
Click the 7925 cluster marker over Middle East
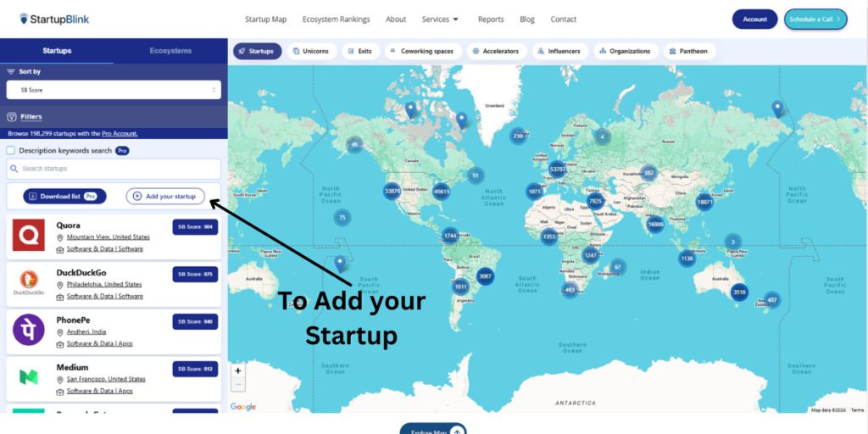point(595,201)
